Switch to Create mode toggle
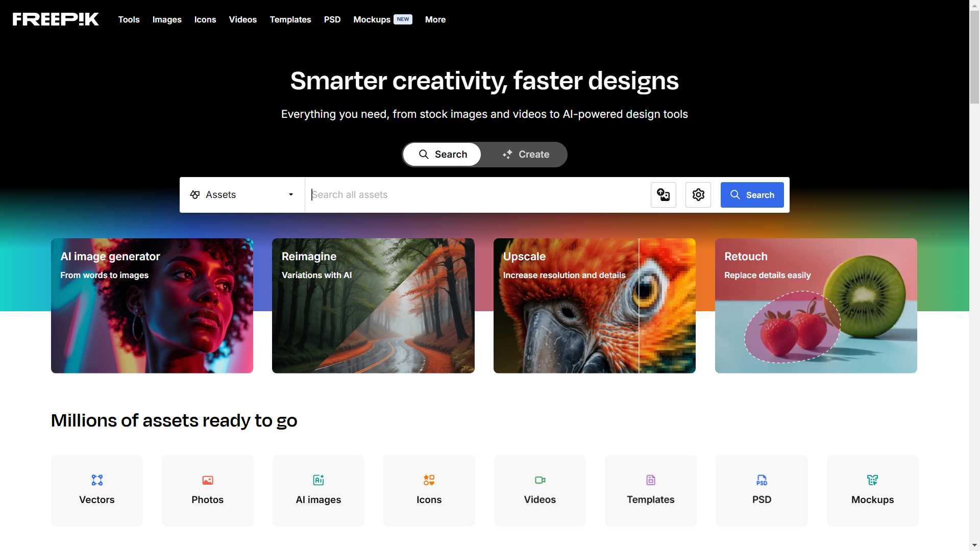980x551 pixels. 526,155
